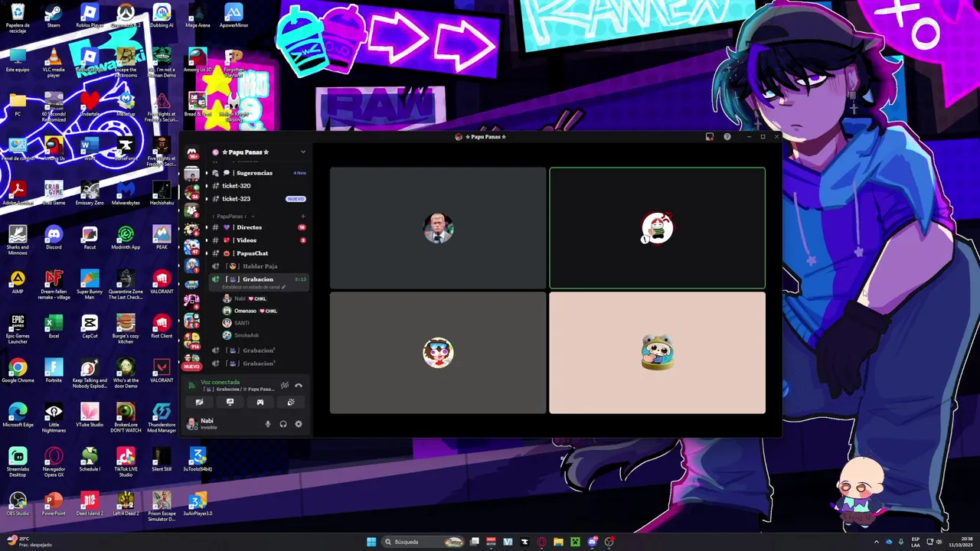Open Roblox Player desktop shortcut

(90, 16)
